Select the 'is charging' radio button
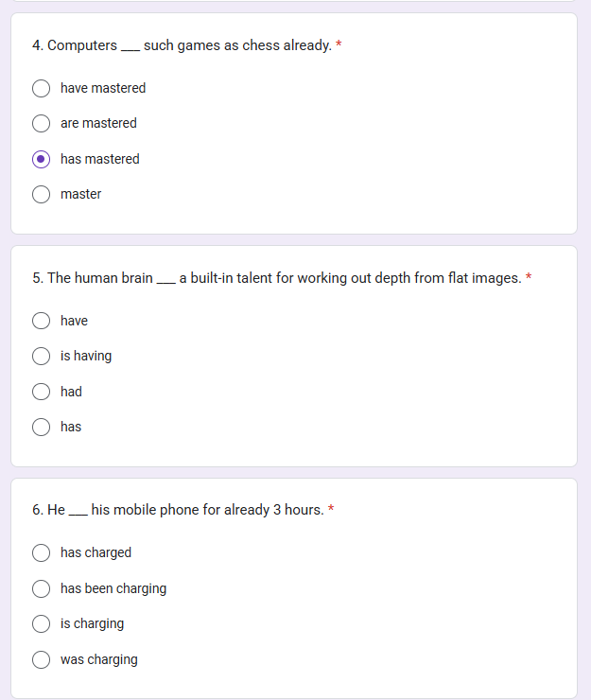This screenshot has height=700, width=591. [42, 623]
